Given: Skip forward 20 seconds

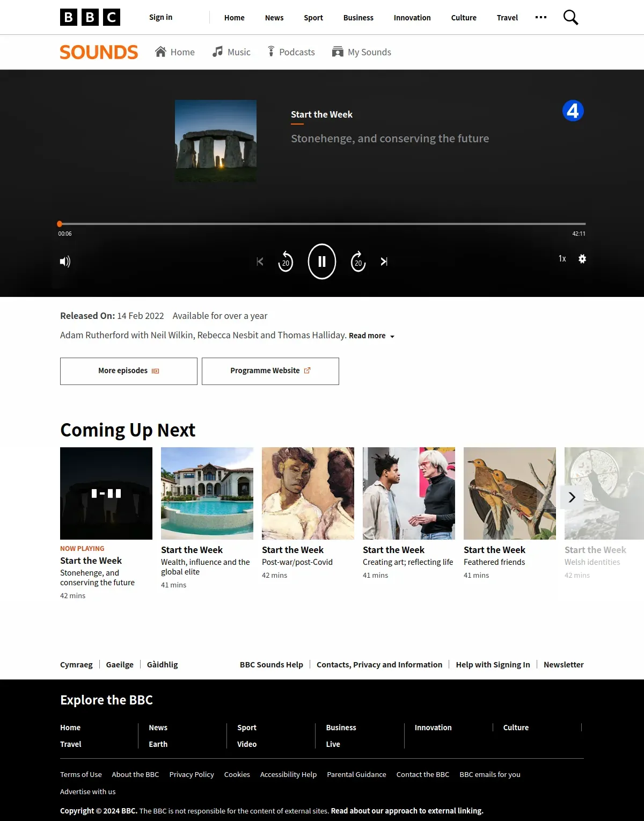Looking at the screenshot, I should click(x=358, y=261).
